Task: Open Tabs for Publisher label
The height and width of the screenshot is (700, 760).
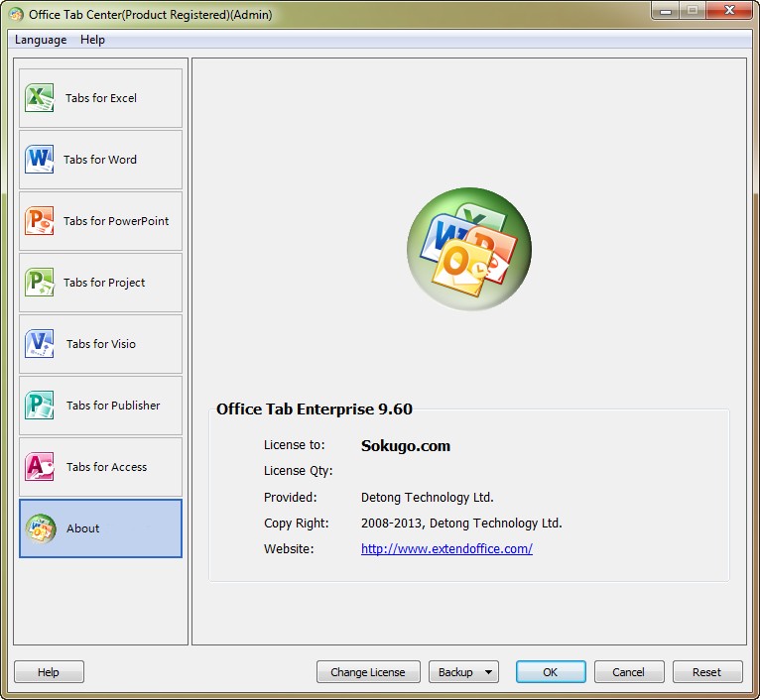Action: [x=113, y=406]
